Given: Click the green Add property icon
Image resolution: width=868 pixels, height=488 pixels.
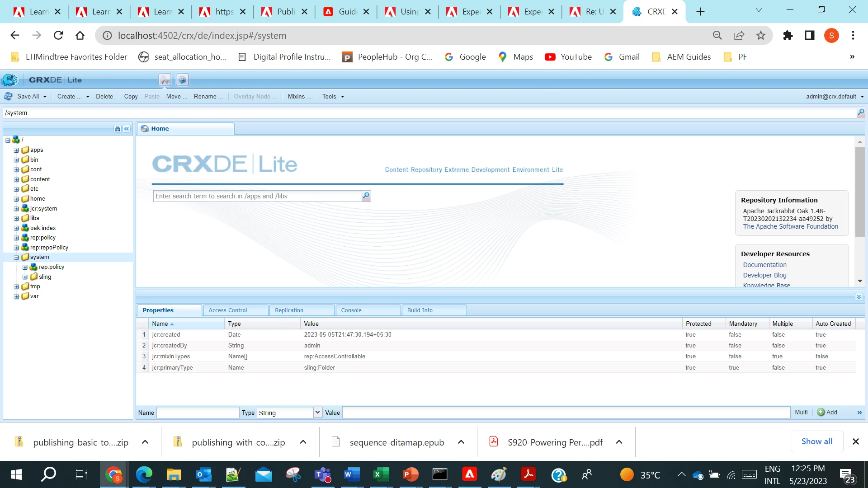Looking at the screenshot, I should [821, 412].
